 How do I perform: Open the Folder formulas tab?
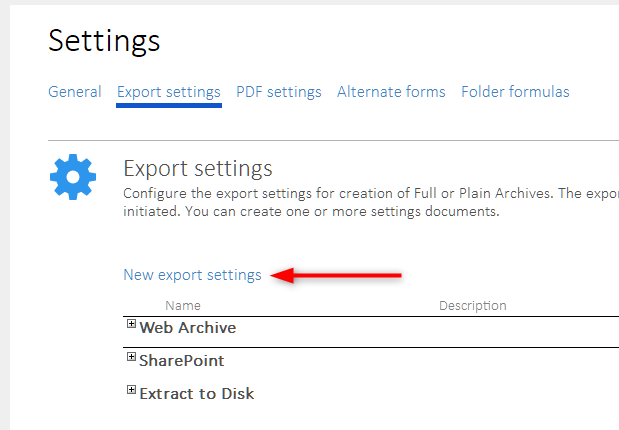pyautogui.click(x=515, y=92)
